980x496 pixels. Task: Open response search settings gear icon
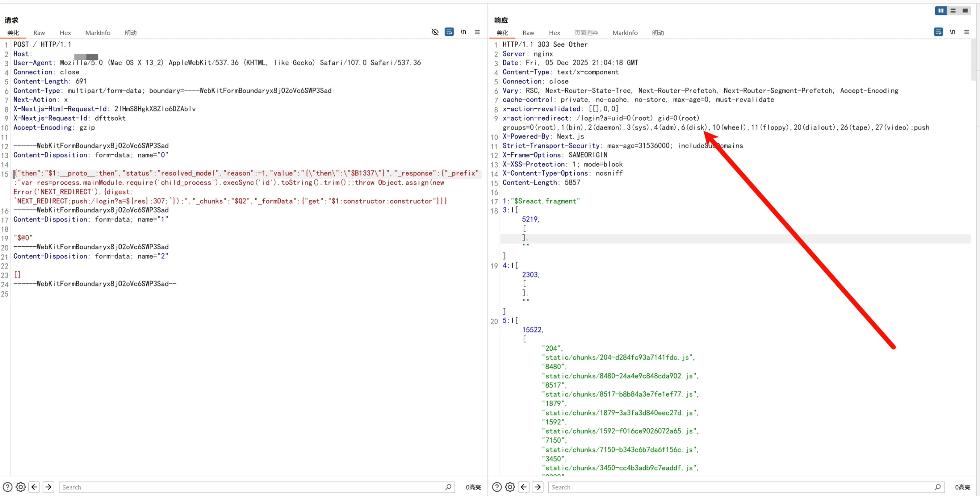[510, 487]
